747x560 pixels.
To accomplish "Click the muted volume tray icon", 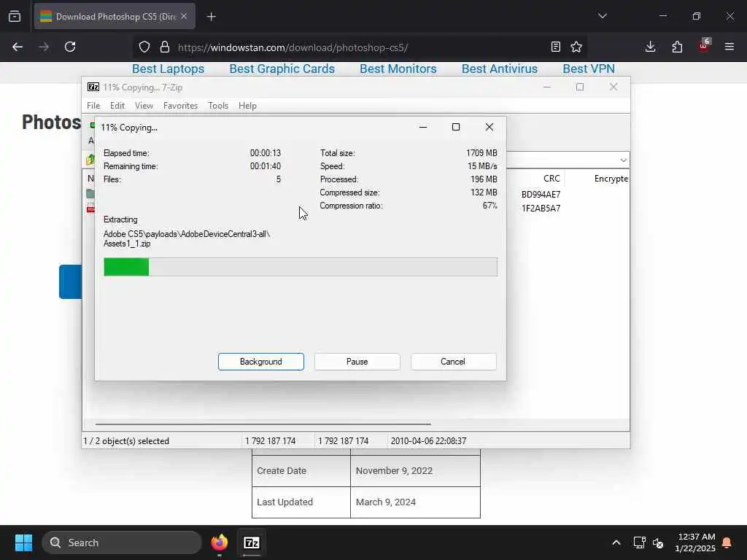I will pyautogui.click(x=659, y=542).
